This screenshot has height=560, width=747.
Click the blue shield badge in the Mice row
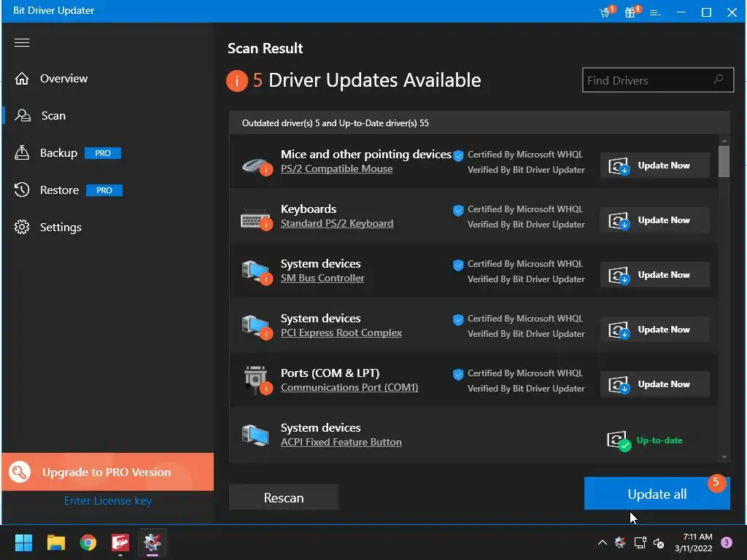458,156
